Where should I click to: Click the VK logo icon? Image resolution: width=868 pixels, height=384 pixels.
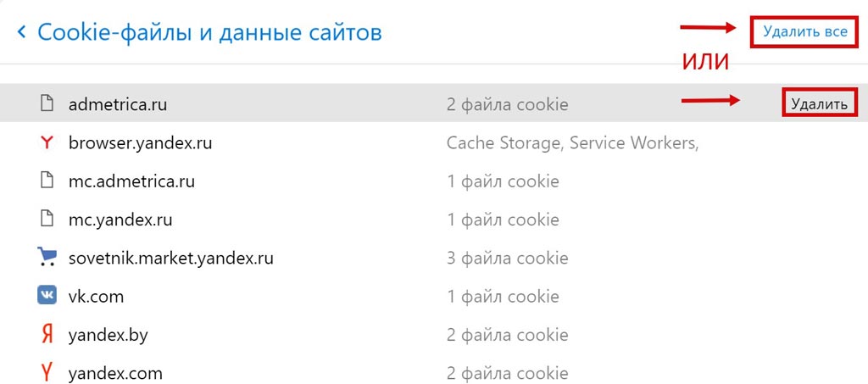[47, 296]
